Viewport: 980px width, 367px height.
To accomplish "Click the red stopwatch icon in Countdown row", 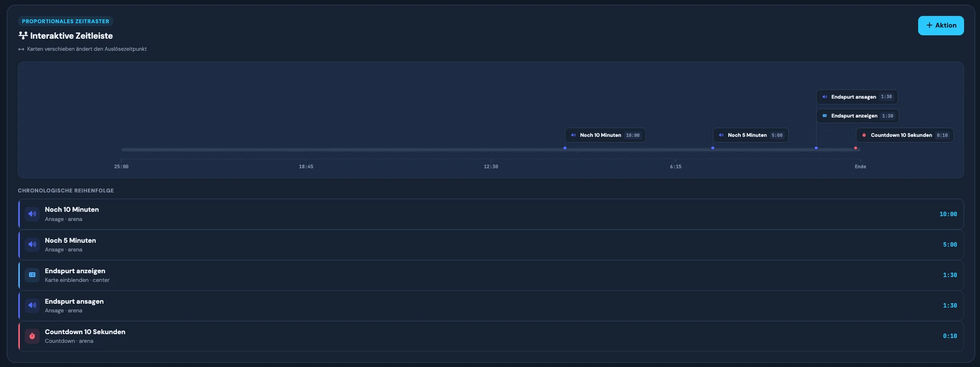I will [x=32, y=336].
